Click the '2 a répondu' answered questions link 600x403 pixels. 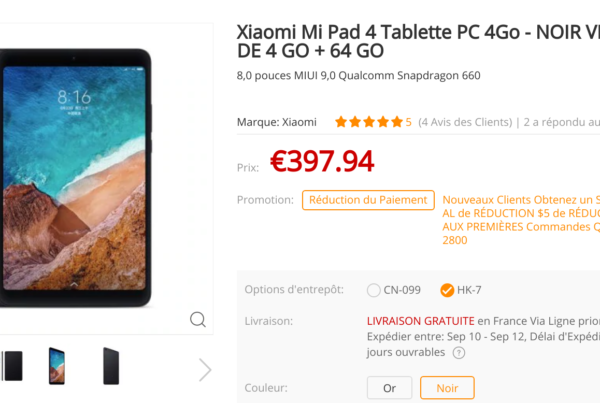tap(561, 122)
